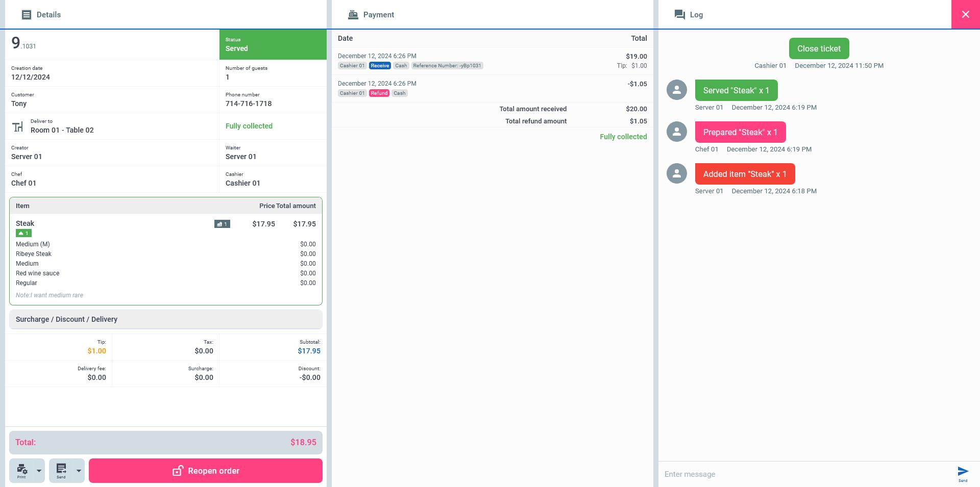
Task: Click the Surcharge / Discount / Delivery section
Action: pos(166,319)
